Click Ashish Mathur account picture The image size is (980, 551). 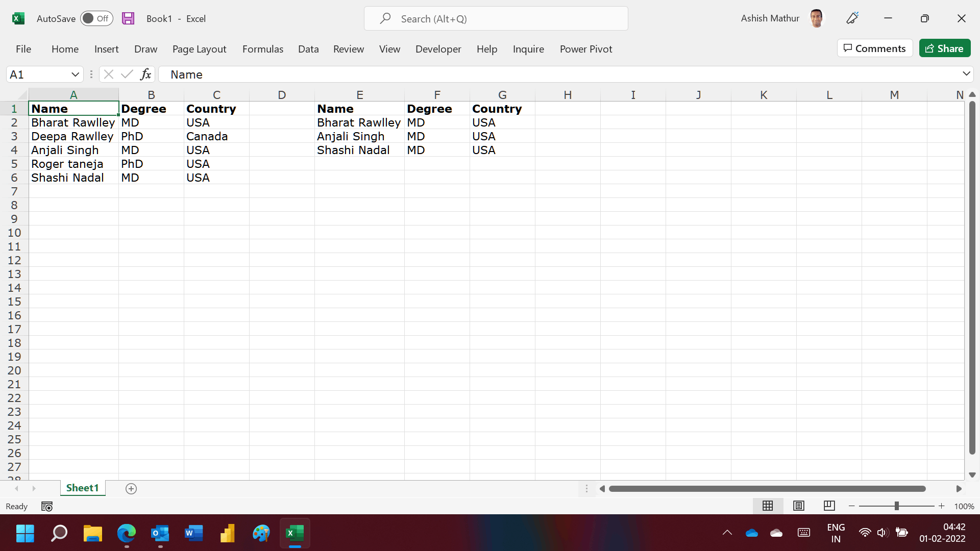coord(817,18)
